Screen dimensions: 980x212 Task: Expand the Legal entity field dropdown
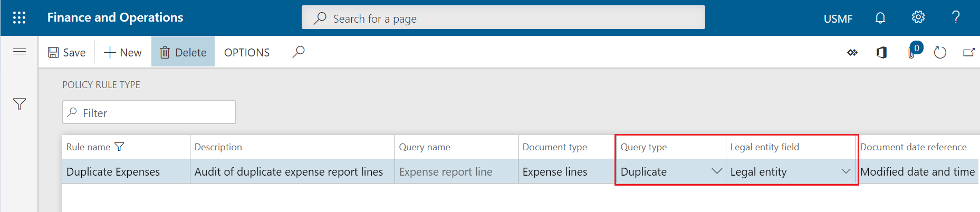tap(846, 171)
